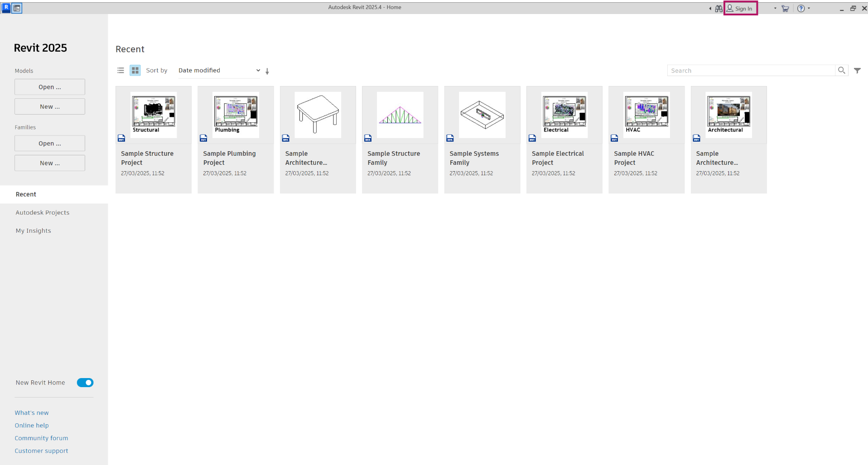The image size is (868, 465).
Task: Click the magnifier search icon
Action: coord(841,70)
